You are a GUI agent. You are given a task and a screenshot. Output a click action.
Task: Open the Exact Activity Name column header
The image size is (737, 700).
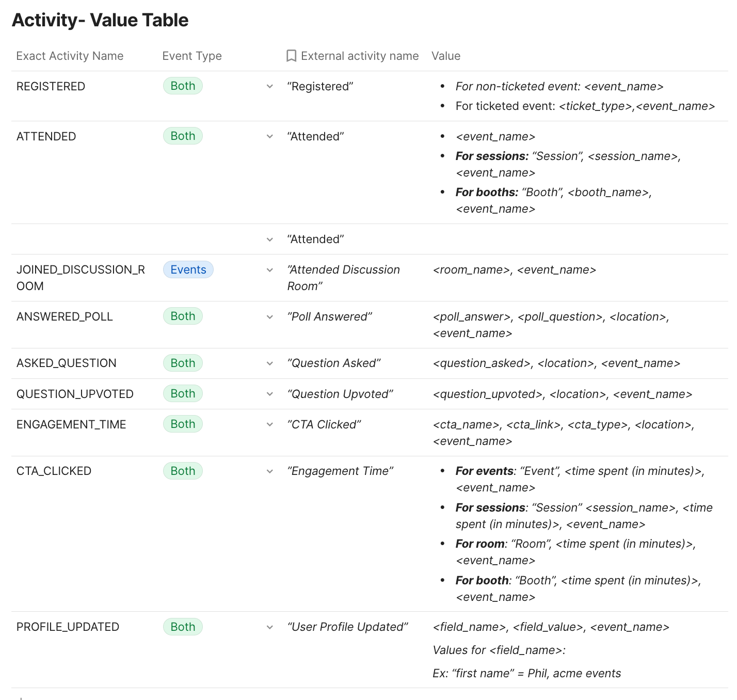coord(70,56)
